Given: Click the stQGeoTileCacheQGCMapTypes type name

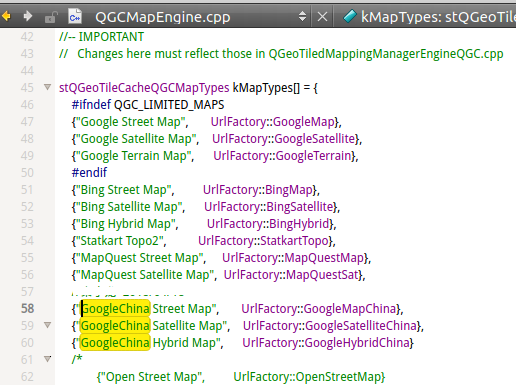Looking at the screenshot, I should [144, 88].
